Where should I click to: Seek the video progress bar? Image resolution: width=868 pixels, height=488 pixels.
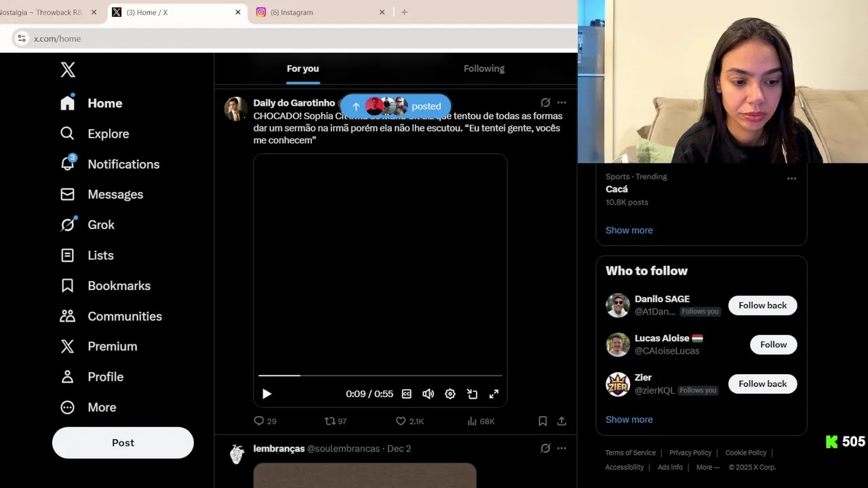[380, 375]
